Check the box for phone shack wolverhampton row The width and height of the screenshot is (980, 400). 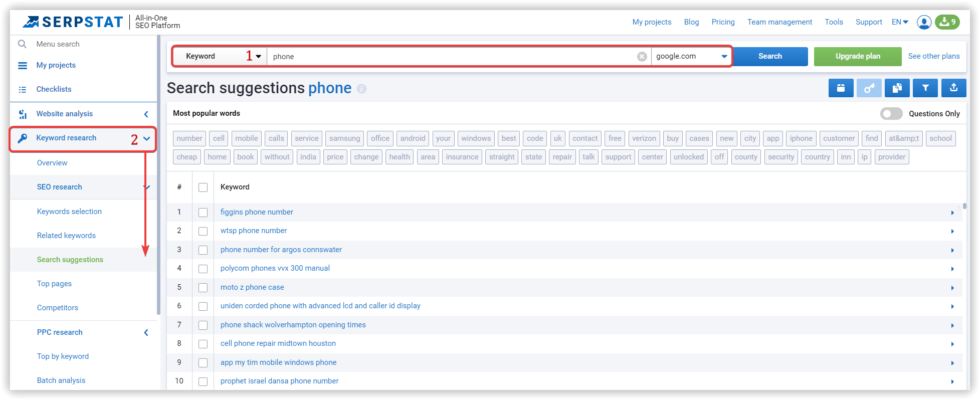(x=203, y=325)
